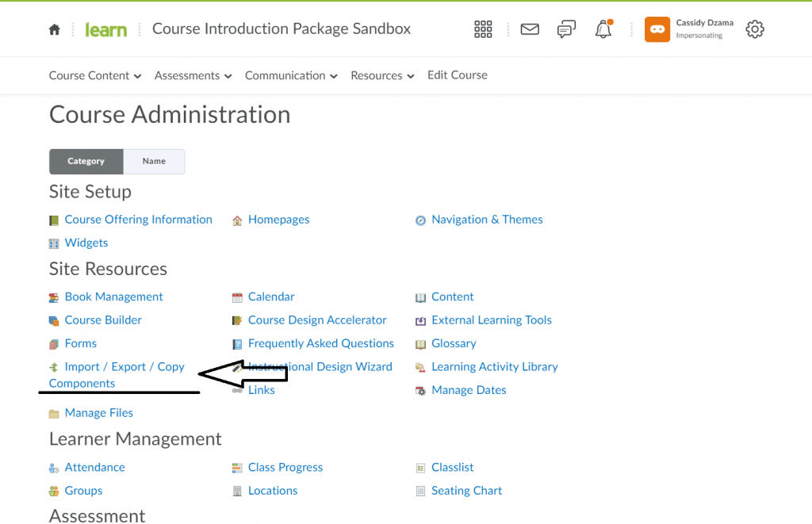Select the Category sorting option
This screenshot has height=524, width=812.
86,161
